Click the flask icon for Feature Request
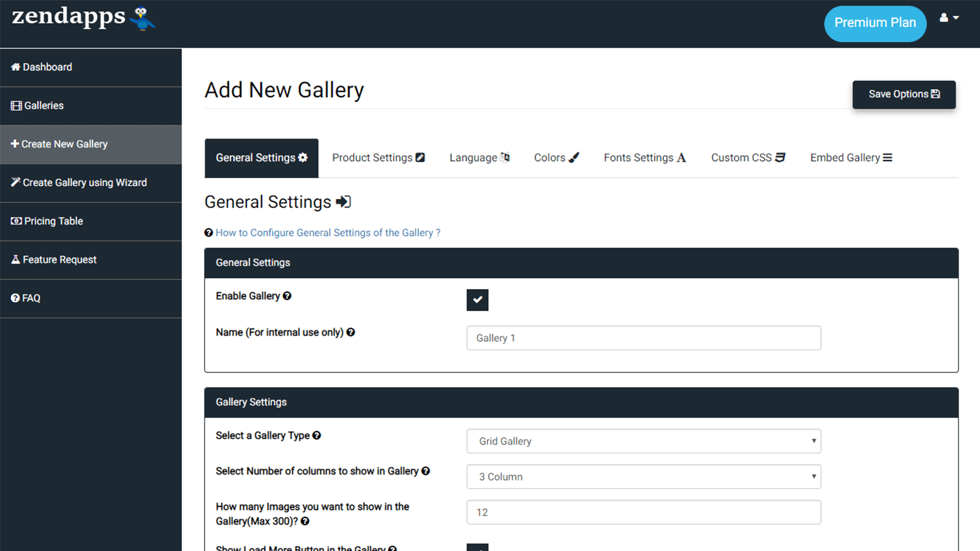980x551 pixels. pyautogui.click(x=16, y=260)
